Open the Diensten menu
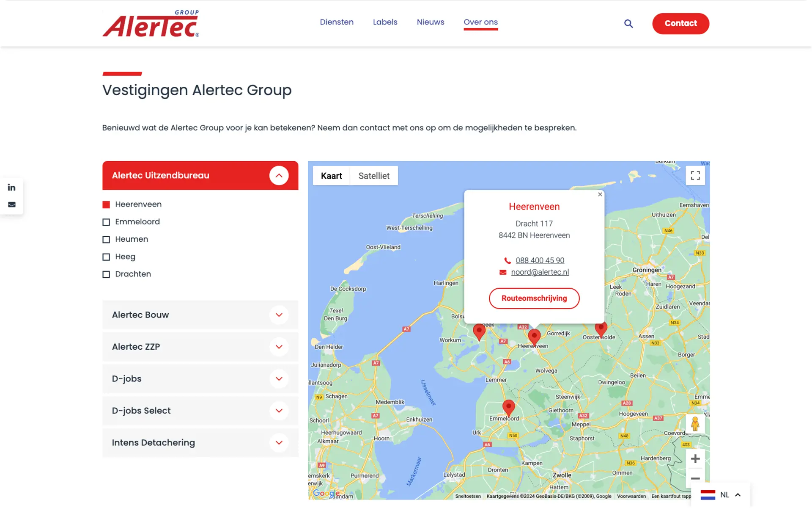The width and height of the screenshot is (812, 508). pos(337,22)
